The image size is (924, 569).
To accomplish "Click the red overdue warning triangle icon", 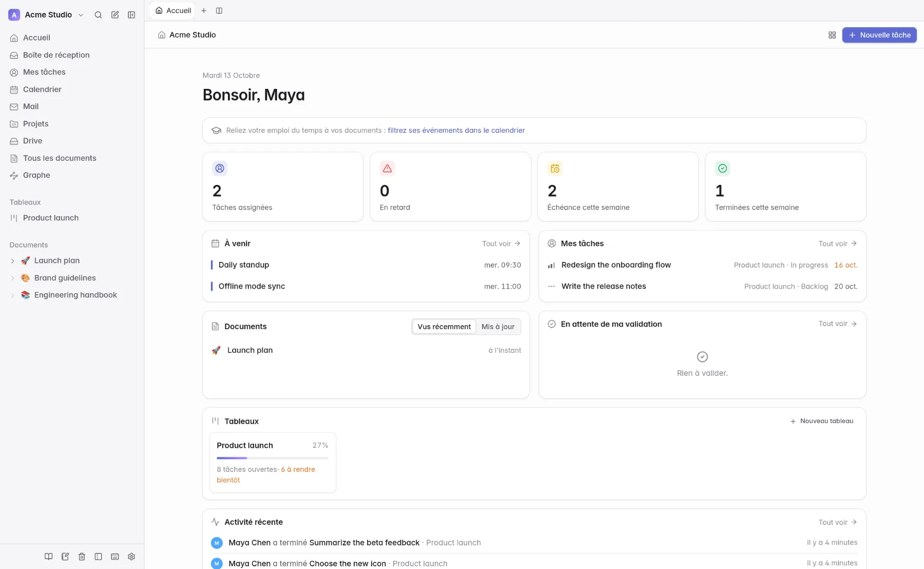I will coord(388,168).
